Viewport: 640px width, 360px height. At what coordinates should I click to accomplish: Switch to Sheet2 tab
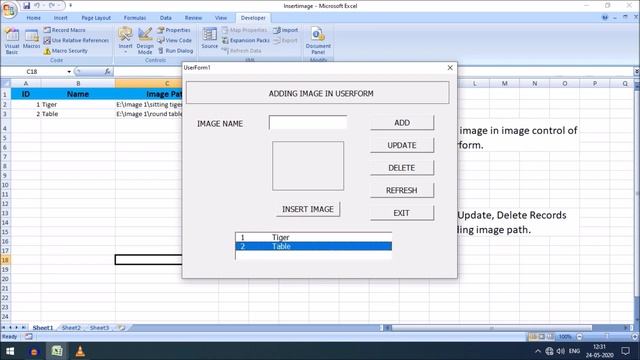(x=71, y=328)
